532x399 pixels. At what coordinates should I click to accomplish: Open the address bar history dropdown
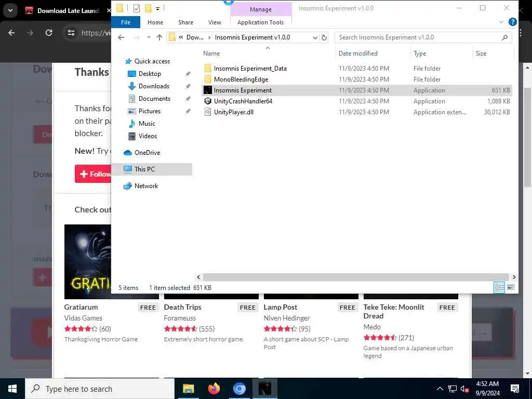(x=315, y=37)
